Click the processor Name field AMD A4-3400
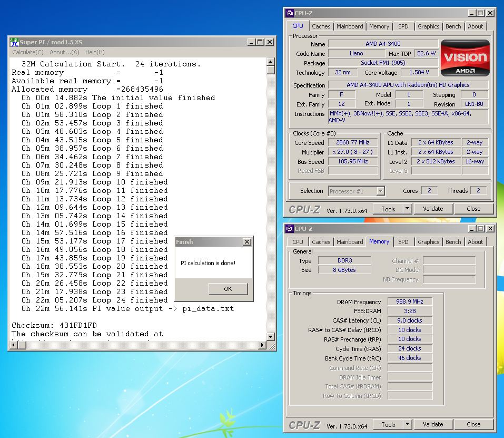 pyautogui.click(x=383, y=44)
